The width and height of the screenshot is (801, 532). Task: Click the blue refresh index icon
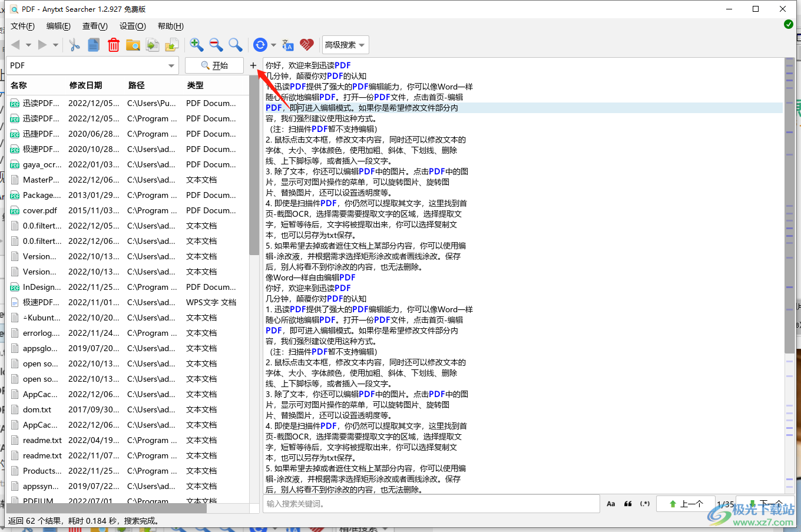[260, 45]
